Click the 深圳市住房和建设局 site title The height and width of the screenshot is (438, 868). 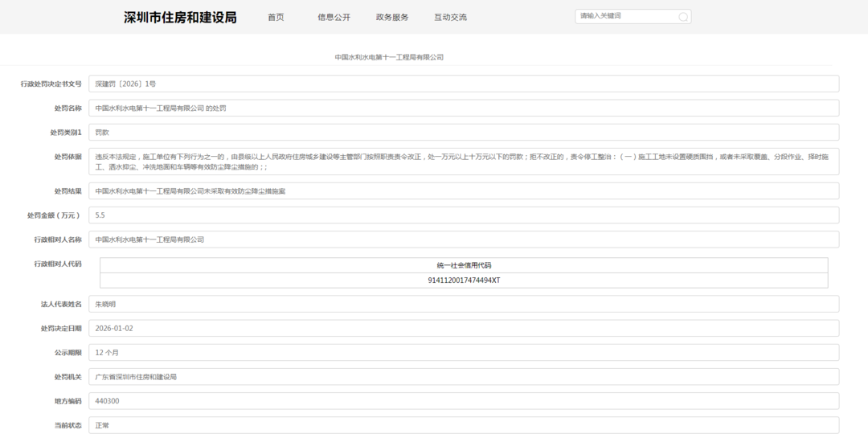tap(180, 17)
